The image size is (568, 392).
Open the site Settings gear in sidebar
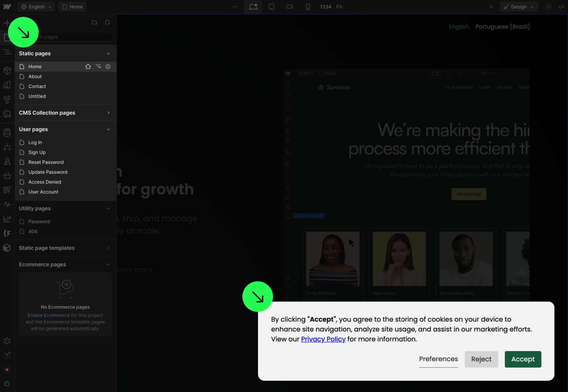coord(7,341)
